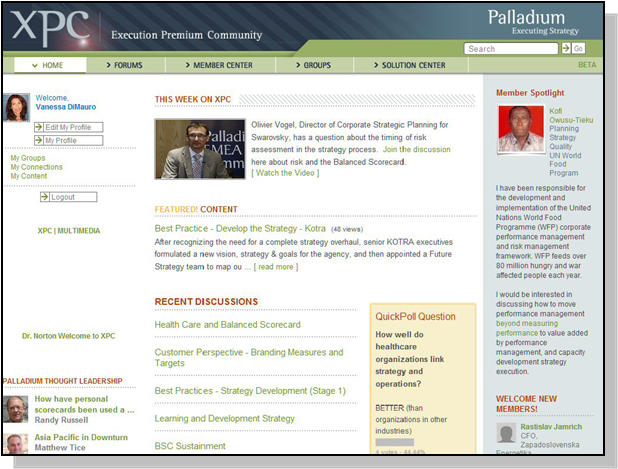Open the FORUMS menu tab

pos(125,65)
